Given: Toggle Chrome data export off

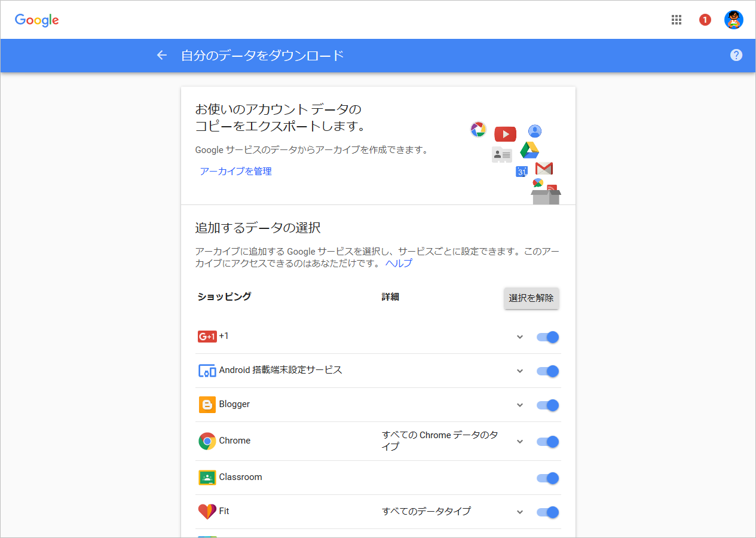Looking at the screenshot, I should (x=547, y=442).
